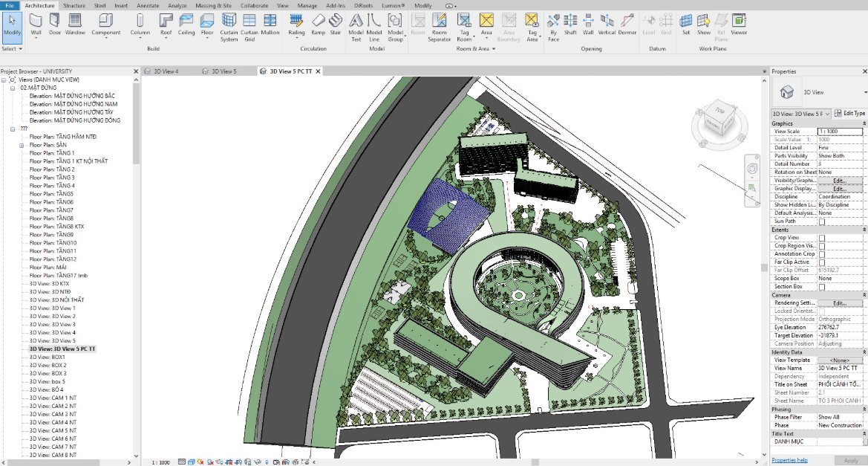The image size is (868, 466).
Task: Click the Model Text tool
Action: [x=356, y=23]
